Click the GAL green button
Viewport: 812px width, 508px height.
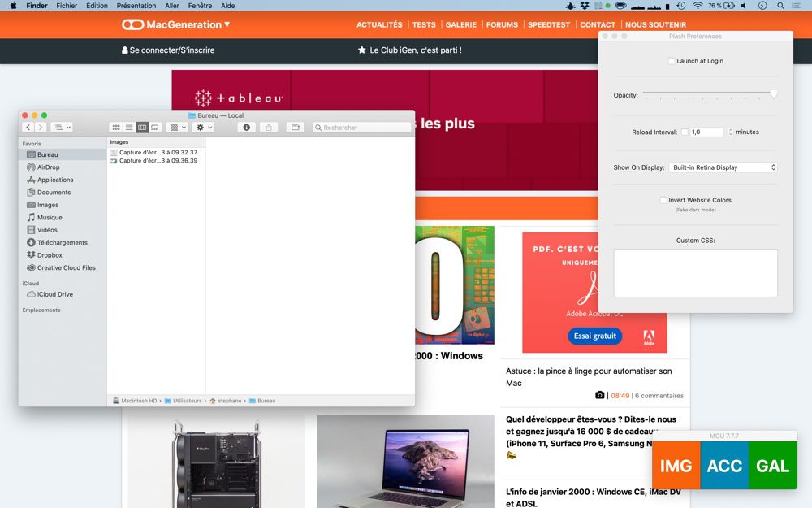tap(773, 466)
